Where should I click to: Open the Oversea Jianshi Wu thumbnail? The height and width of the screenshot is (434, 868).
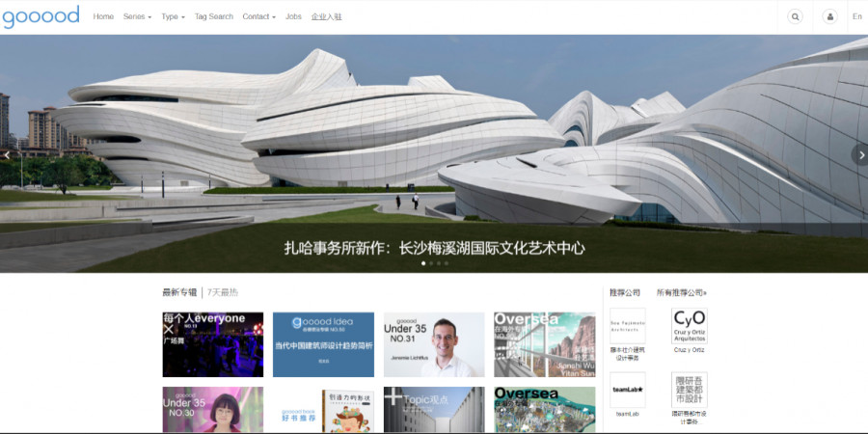[x=545, y=344]
